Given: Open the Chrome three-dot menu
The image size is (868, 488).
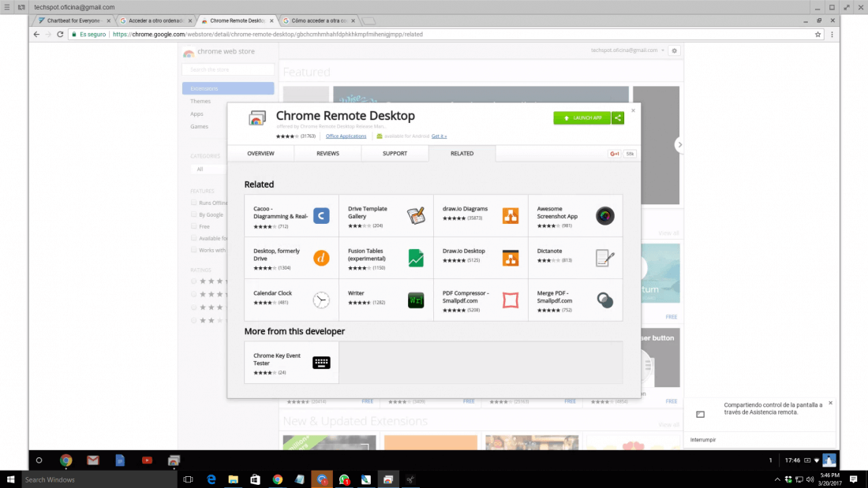Looking at the screenshot, I should pyautogui.click(x=832, y=35).
